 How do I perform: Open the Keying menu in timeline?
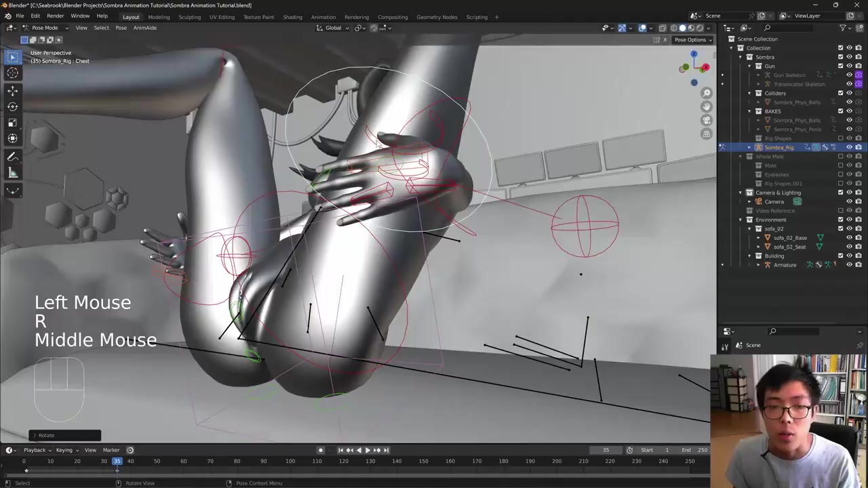(x=64, y=450)
